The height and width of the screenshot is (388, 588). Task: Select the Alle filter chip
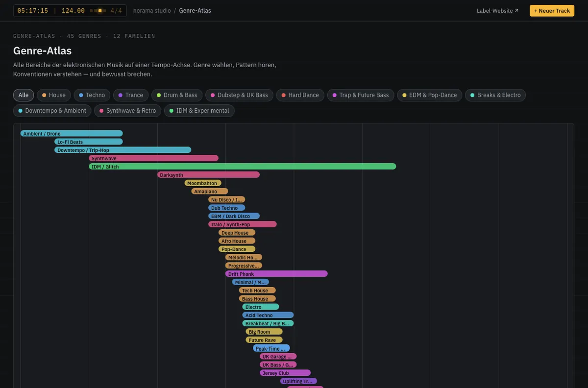24,95
